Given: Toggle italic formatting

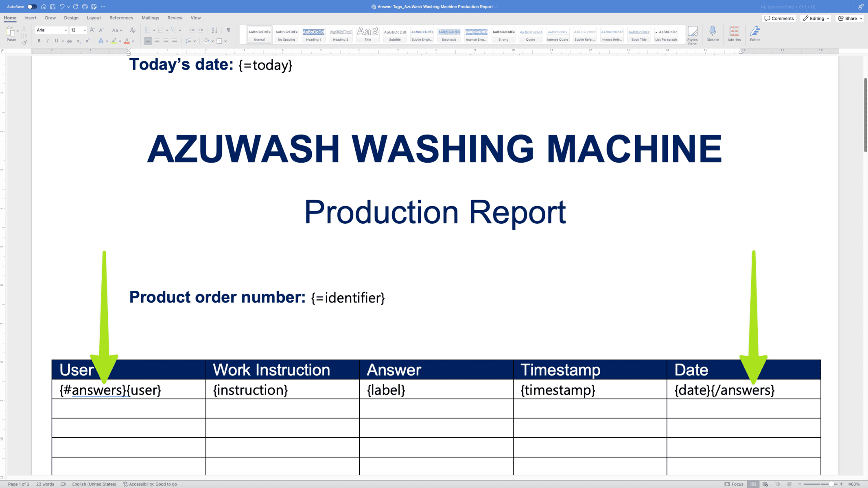Looking at the screenshot, I should click(48, 41).
